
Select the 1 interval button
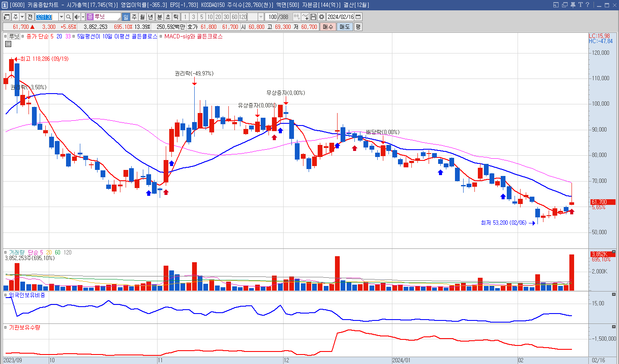[x=185, y=17]
